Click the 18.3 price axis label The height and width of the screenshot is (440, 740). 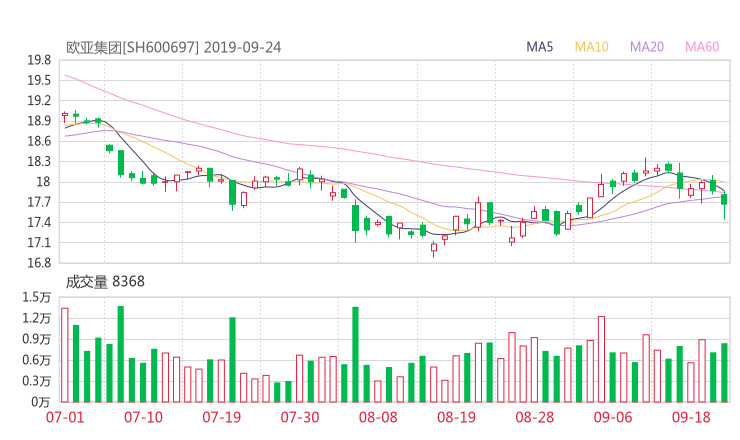tap(39, 162)
